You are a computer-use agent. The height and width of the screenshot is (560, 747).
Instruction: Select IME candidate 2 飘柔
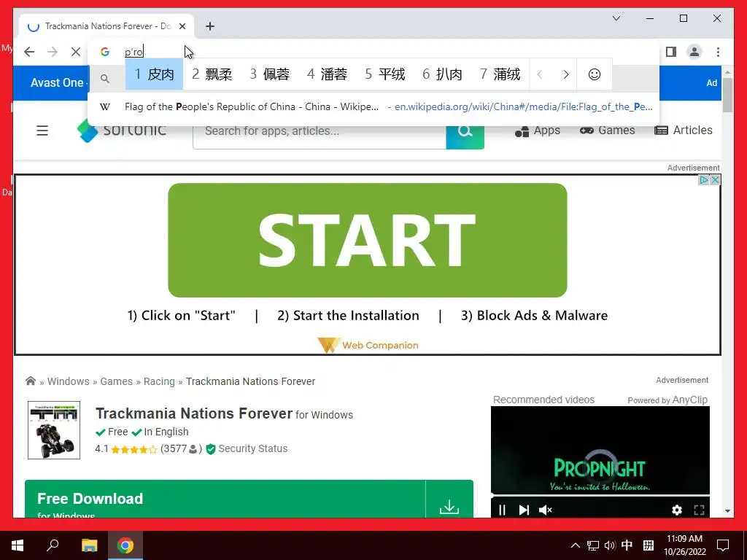point(212,74)
